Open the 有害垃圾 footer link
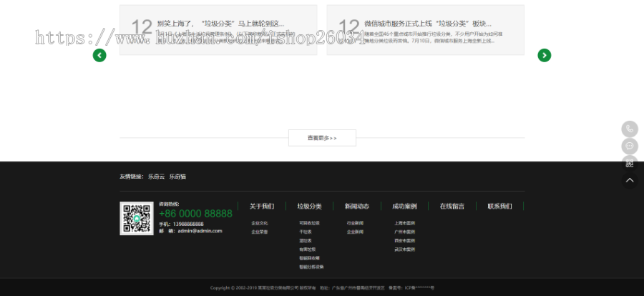644x296 pixels. point(307,250)
